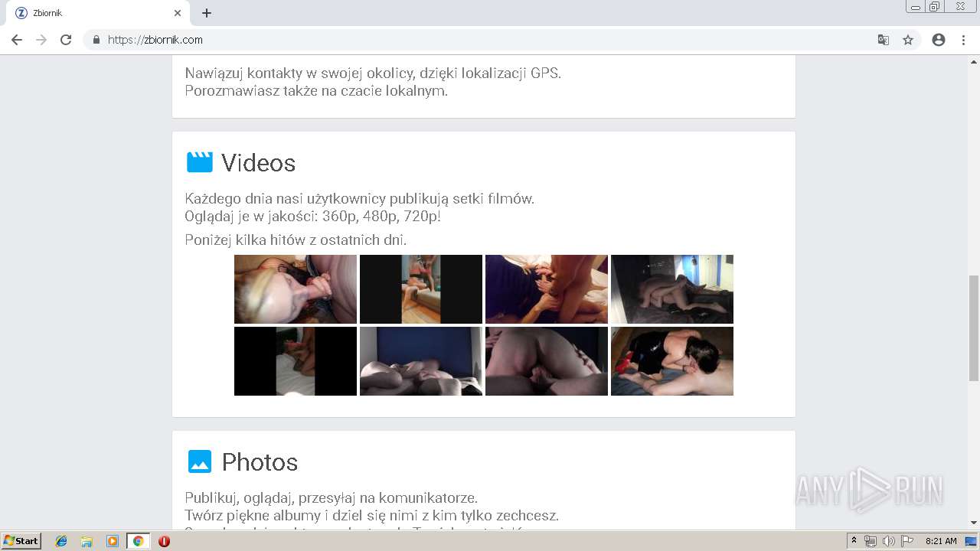980x551 pixels.
Task: Click the Show Desktop button
Action: coord(972,541)
